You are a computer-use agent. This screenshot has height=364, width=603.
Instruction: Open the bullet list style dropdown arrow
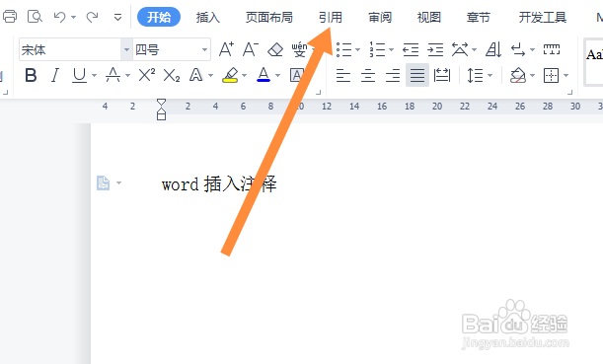357,50
